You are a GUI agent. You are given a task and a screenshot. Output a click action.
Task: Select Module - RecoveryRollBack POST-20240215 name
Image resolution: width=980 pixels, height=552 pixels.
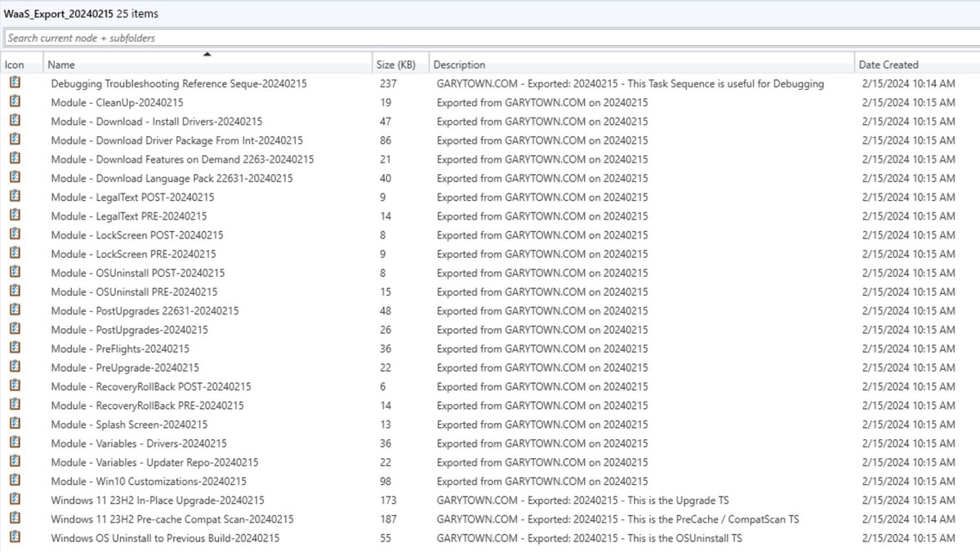pyautogui.click(x=151, y=386)
